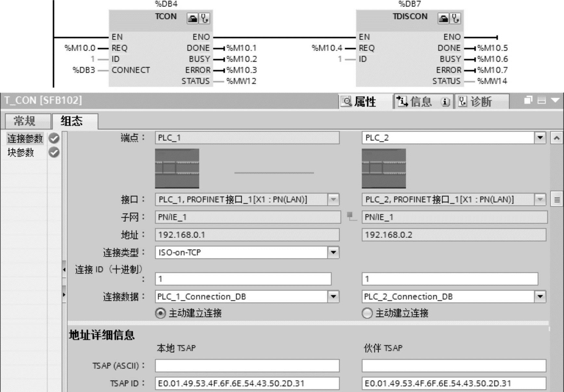Expand navigation pane with right arrow
This screenshot has height=392, width=564.
tap(64, 294)
